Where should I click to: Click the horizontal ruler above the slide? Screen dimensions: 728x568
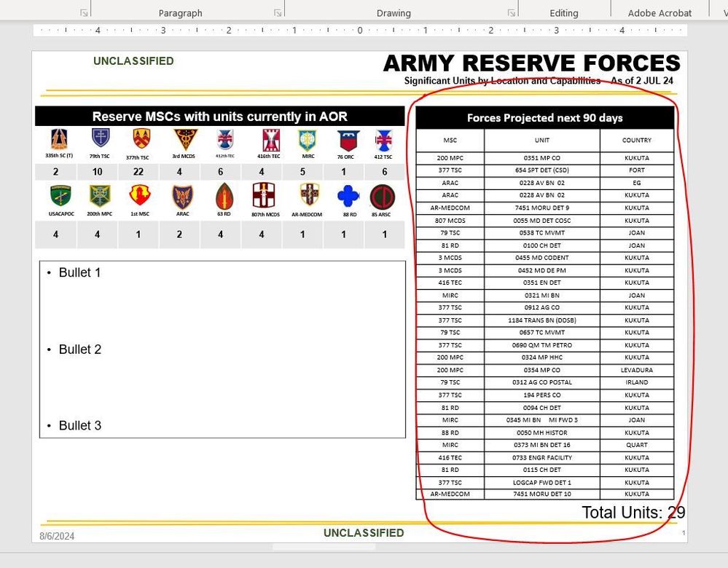[360, 30]
